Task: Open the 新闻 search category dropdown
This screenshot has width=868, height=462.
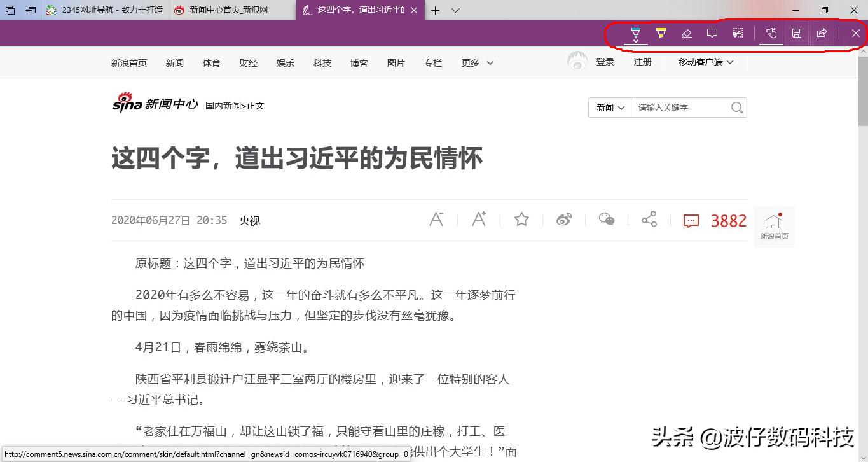Action: (608, 108)
